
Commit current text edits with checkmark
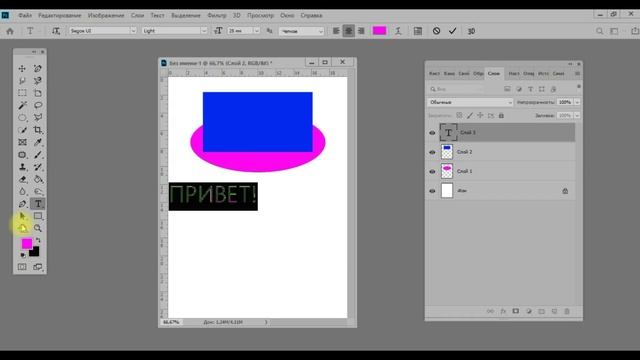point(452,31)
